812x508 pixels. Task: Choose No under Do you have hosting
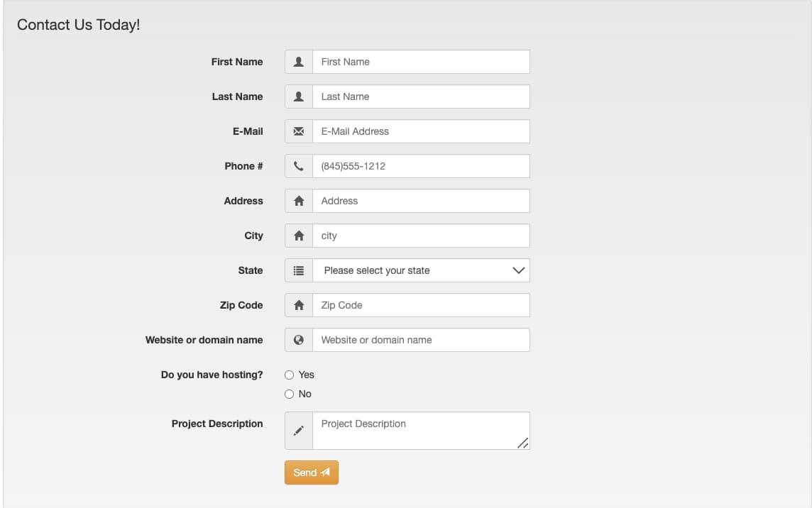pos(290,394)
